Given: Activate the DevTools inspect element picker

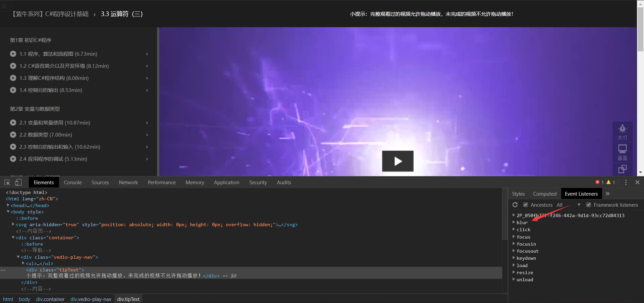Looking at the screenshot, I should tap(7, 182).
